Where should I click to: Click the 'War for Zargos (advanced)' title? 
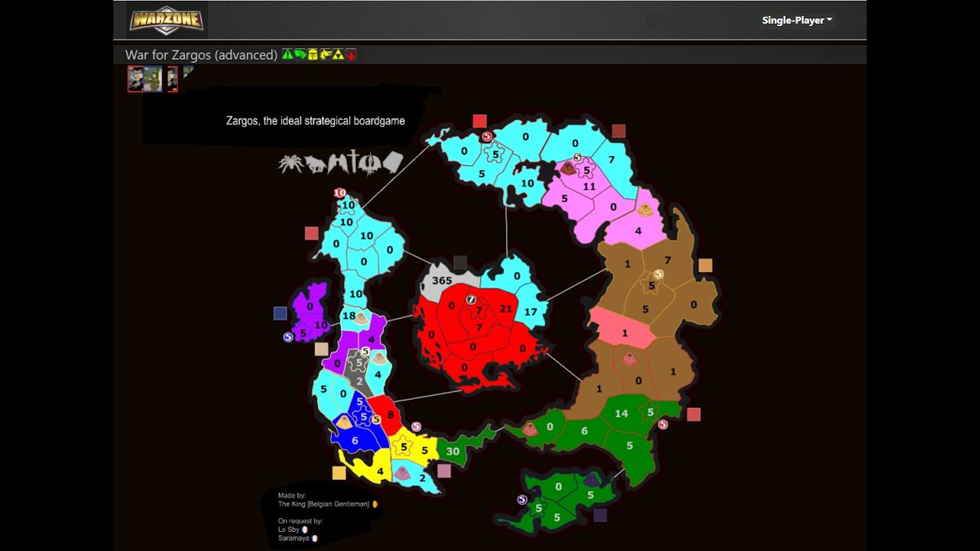point(201,55)
